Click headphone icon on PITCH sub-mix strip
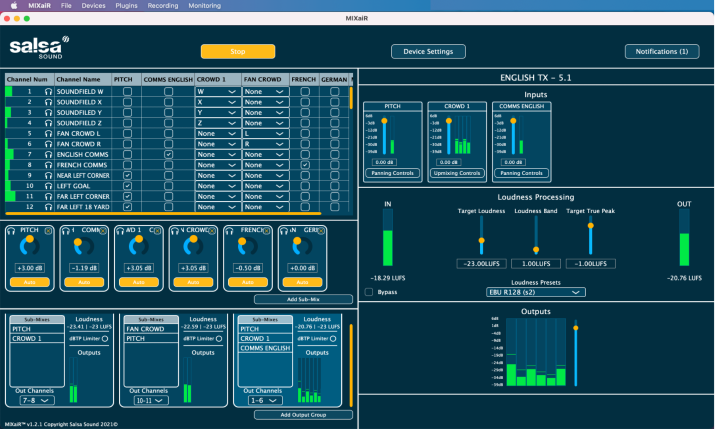The width and height of the screenshot is (715, 429). (11, 231)
